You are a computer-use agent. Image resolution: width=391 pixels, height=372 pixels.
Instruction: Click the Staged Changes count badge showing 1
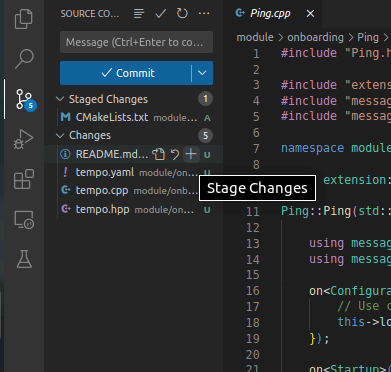click(205, 99)
